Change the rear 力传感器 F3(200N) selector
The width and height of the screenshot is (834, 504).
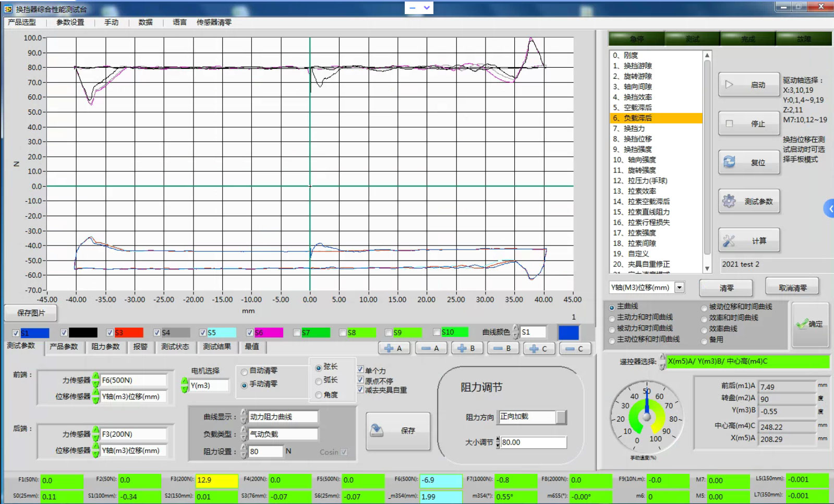pyautogui.click(x=96, y=434)
